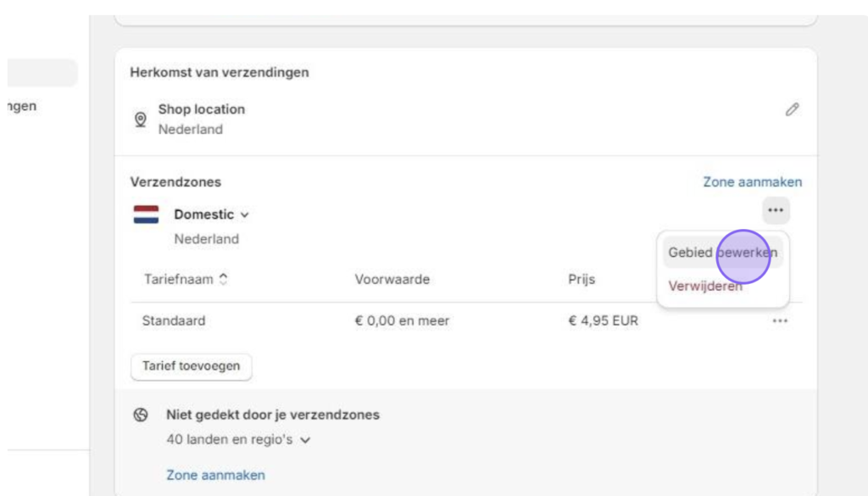Click the location pin icon
The width and height of the screenshot is (868, 496).
141,119
